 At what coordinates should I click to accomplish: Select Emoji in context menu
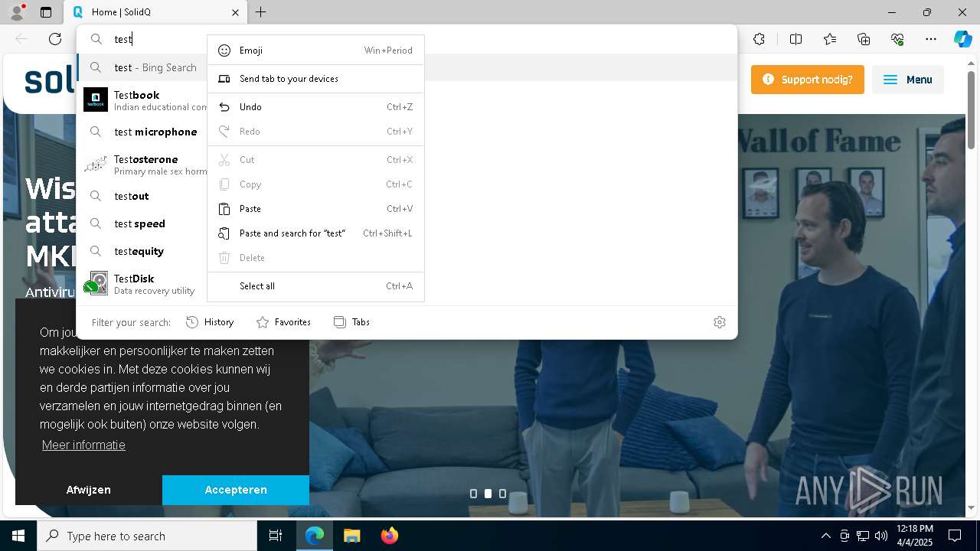point(315,51)
